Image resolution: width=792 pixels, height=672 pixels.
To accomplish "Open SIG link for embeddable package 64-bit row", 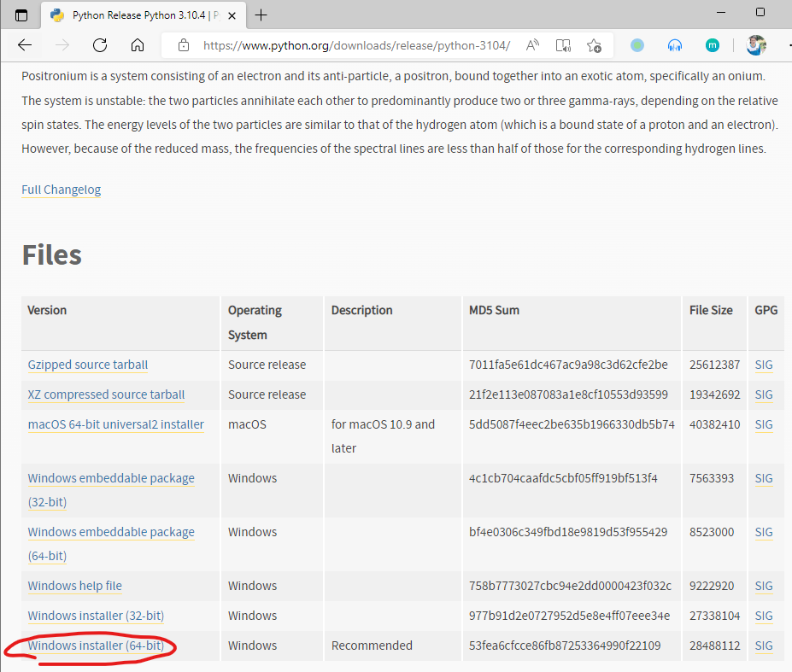I will [x=764, y=532].
